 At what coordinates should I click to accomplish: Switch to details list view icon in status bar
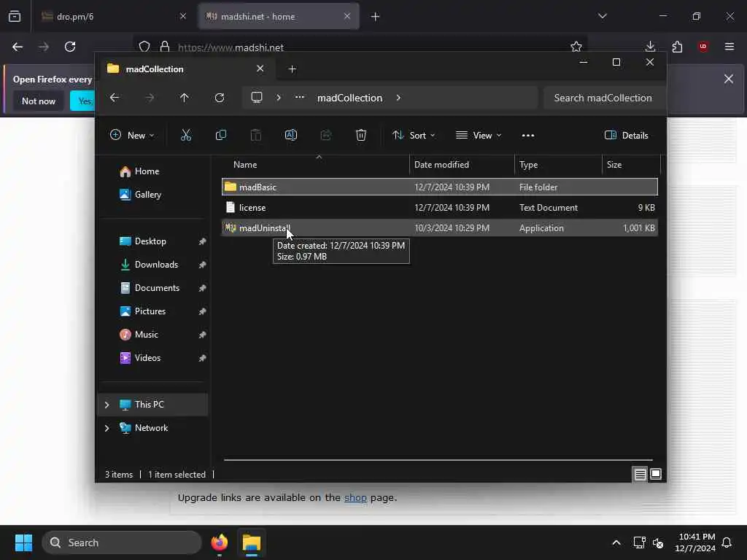click(x=640, y=474)
